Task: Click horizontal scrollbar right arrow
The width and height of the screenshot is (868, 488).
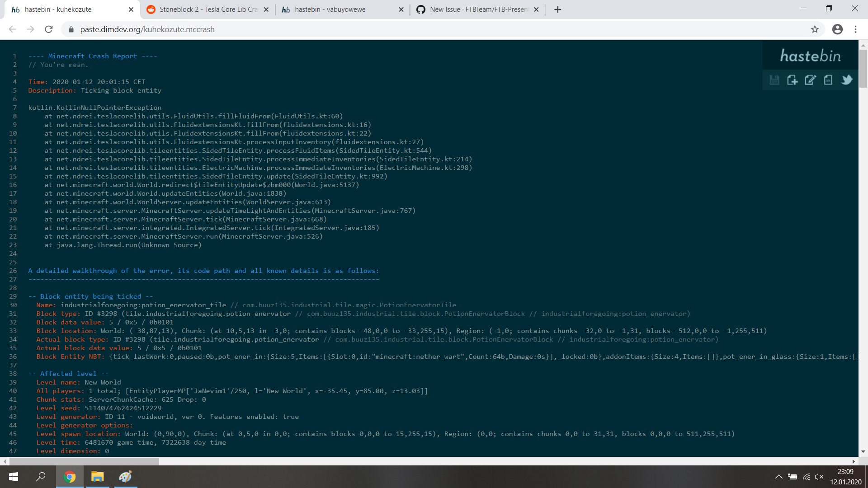Action: 854,461
